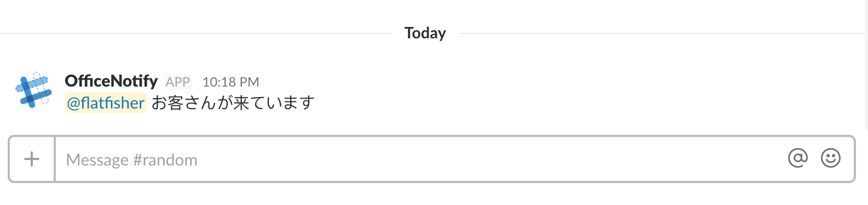This screenshot has height=205, width=868.
Task: Open the OfficeNotify app avatar
Action: pyautogui.click(x=33, y=90)
